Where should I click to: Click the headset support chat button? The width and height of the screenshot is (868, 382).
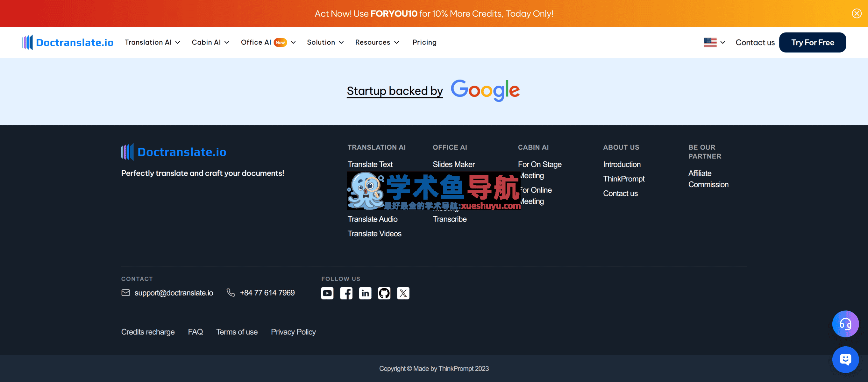(x=845, y=324)
